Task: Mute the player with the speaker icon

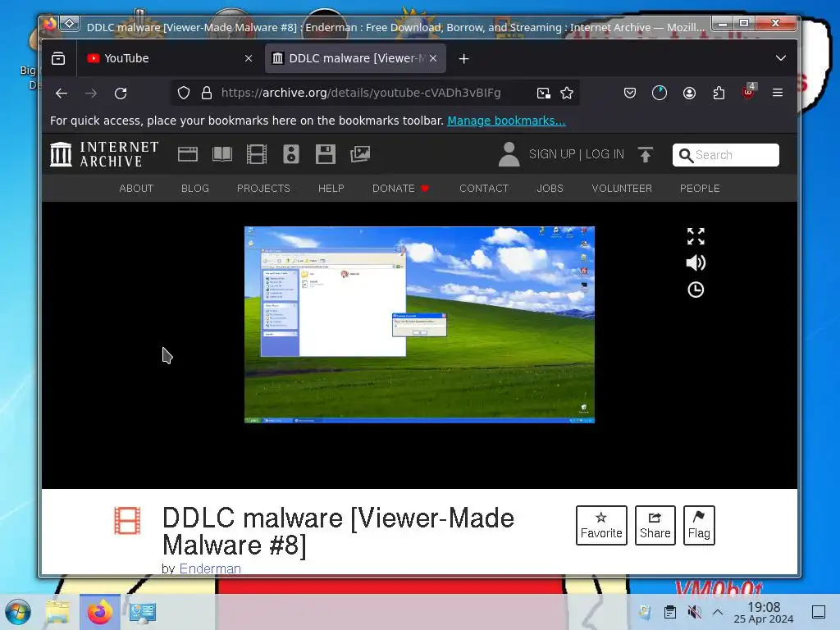Action: (696, 263)
